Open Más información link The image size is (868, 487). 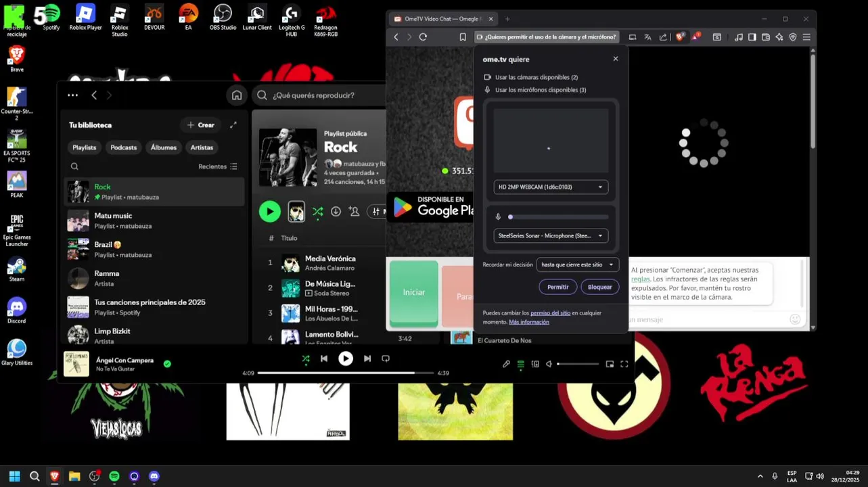(x=529, y=322)
